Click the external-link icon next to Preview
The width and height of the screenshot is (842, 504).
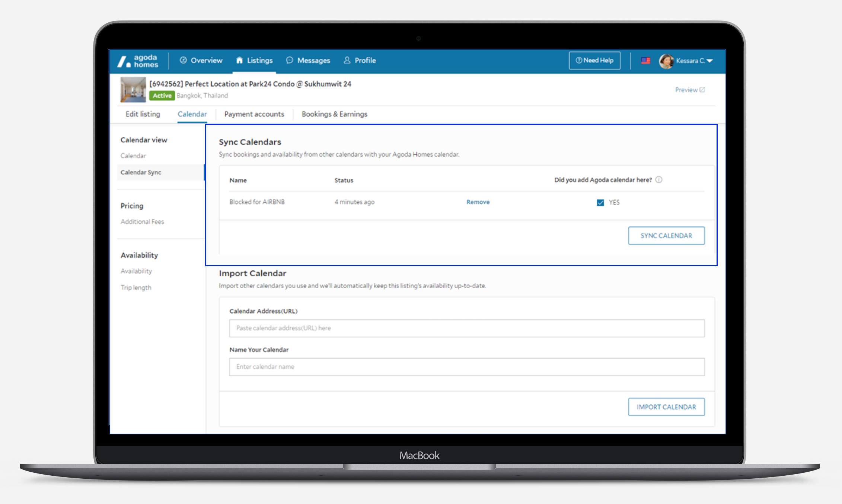point(702,90)
